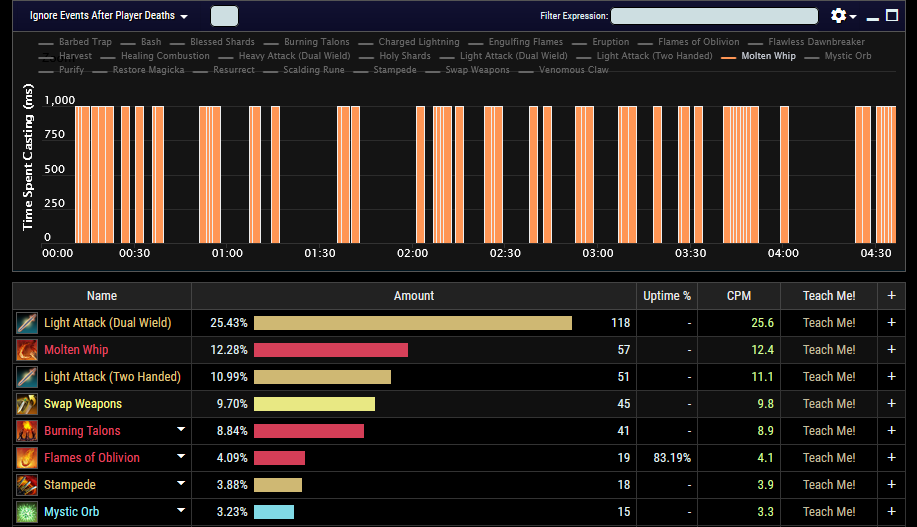The height and width of the screenshot is (527, 917).
Task: Hide Molten Whip series in legend
Action: (759, 56)
